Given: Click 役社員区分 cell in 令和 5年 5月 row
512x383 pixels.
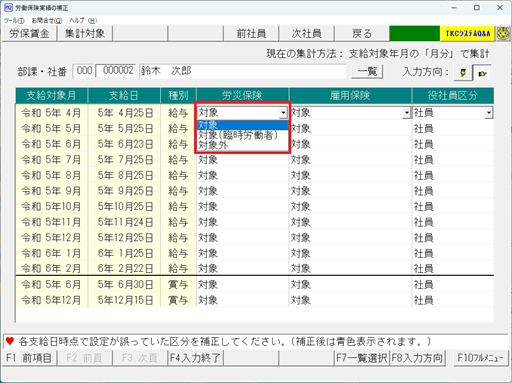Looking at the screenshot, I should pos(453,129).
